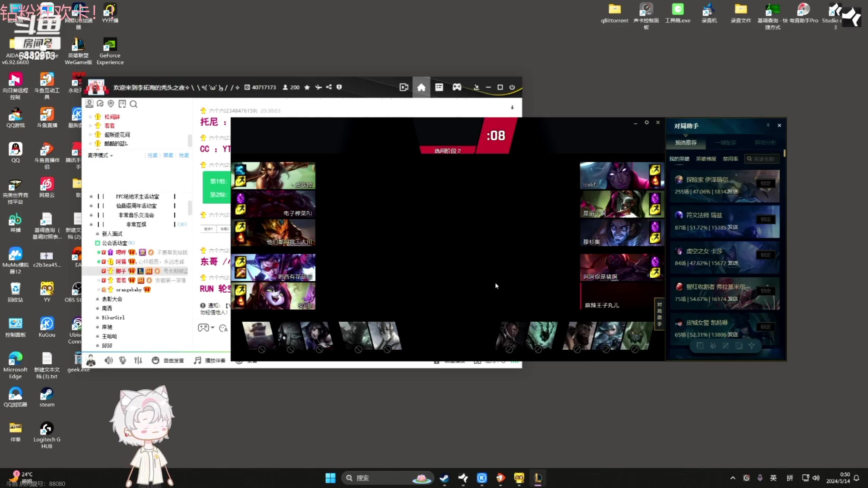Click the 对局助手 panel scrollbar
This screenshot has height=488, width=868.
[x=785, y=154]
